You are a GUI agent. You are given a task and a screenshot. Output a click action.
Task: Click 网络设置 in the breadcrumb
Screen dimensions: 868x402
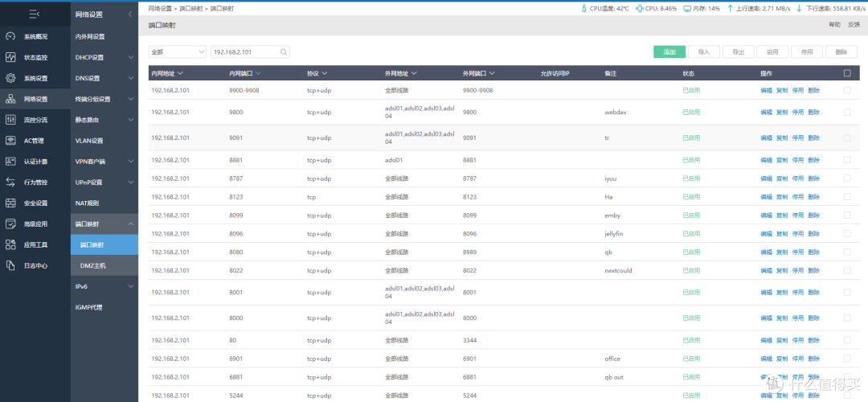(x=160, y=10)
